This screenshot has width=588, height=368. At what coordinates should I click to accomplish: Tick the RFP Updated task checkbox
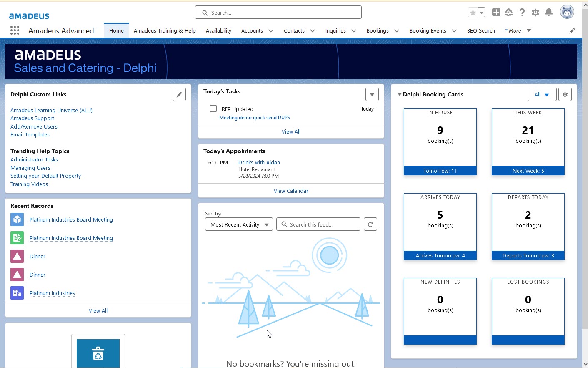click(213, 108)
